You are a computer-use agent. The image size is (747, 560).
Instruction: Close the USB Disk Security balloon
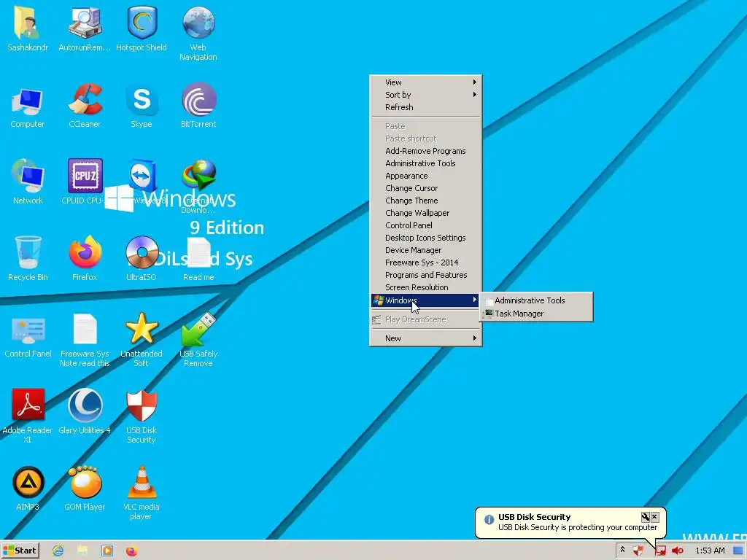click(654, 517)
